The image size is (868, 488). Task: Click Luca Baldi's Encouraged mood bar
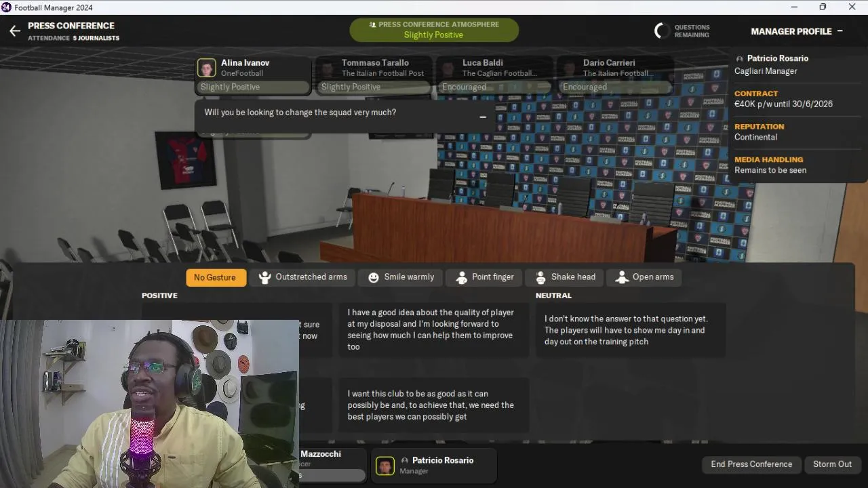coord(494,87)
